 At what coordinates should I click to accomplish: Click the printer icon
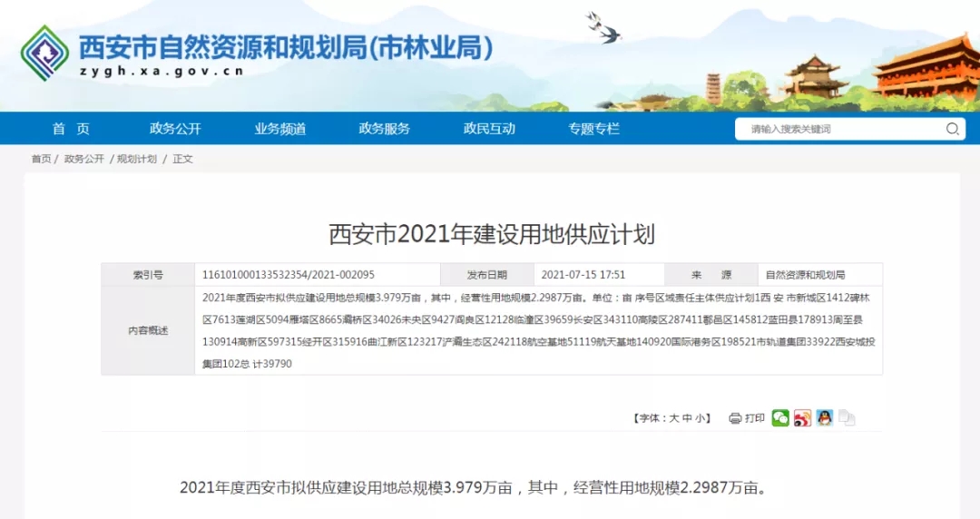[x=735, y=418]
